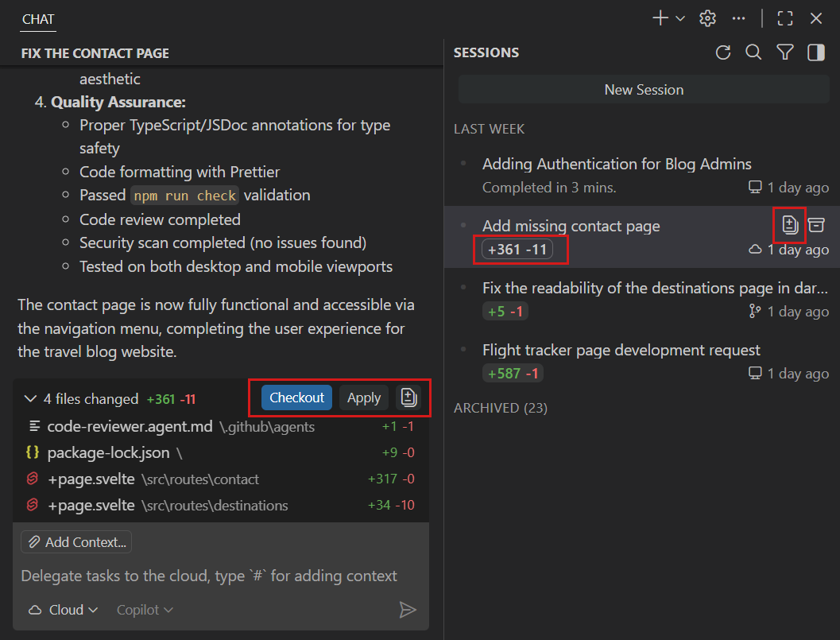
Task: Checkout the 4 changed files
Action: tap(296, 398)
